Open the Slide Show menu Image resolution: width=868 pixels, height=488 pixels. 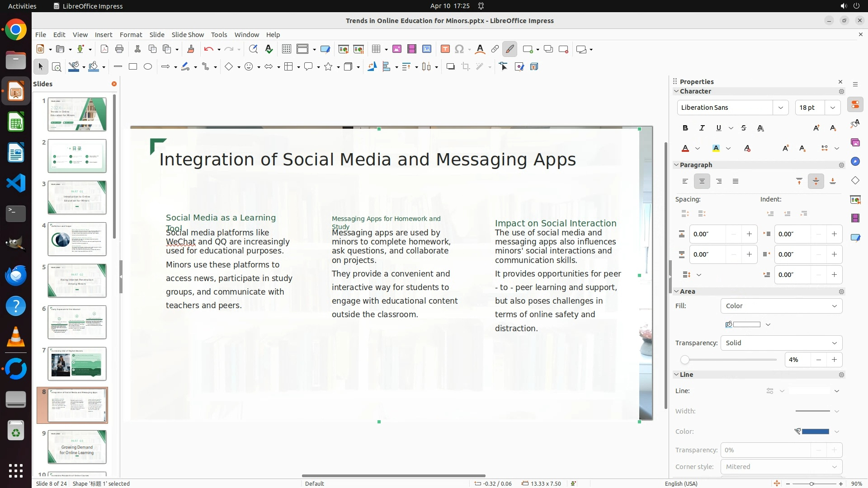[188, 35]
